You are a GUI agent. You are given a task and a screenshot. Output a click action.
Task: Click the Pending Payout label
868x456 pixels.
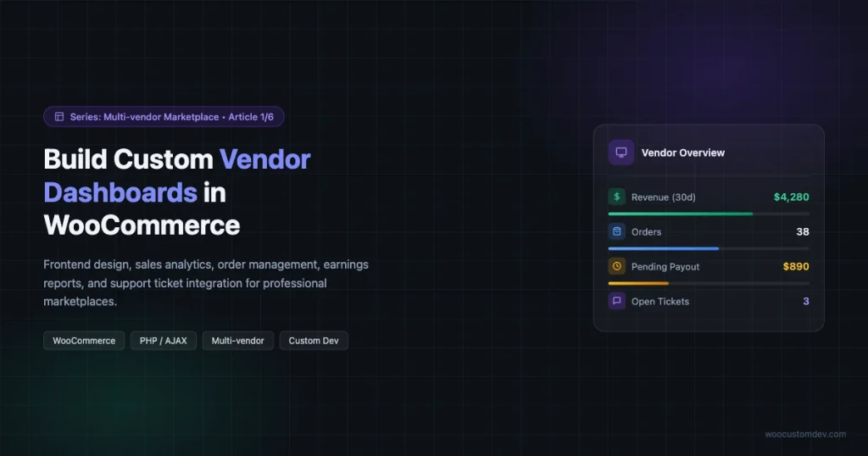665,267
